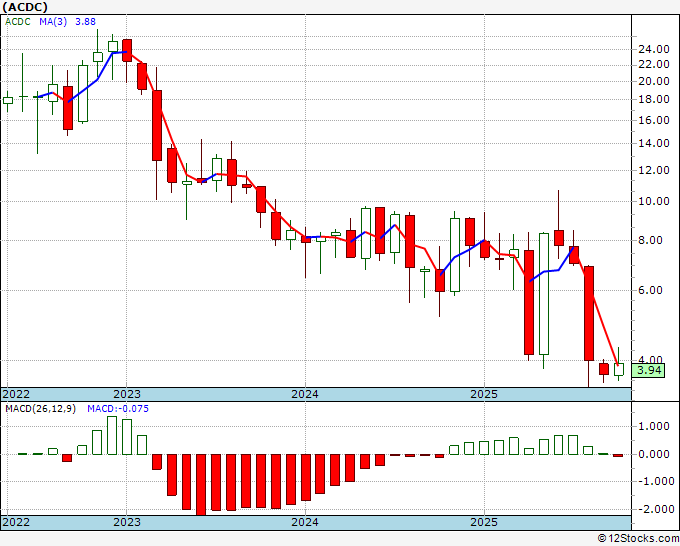Click the MA(3) indicator label

point(53,22)
